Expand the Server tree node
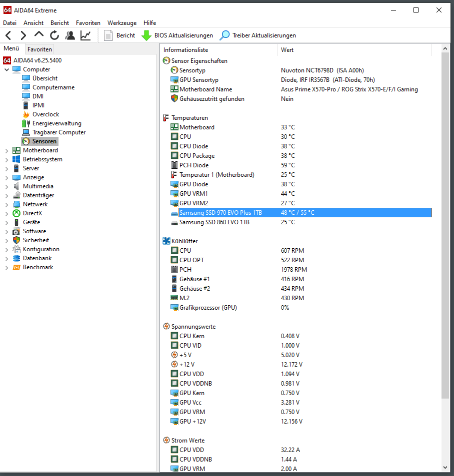The image size is (454, 476). coord(6,168)
